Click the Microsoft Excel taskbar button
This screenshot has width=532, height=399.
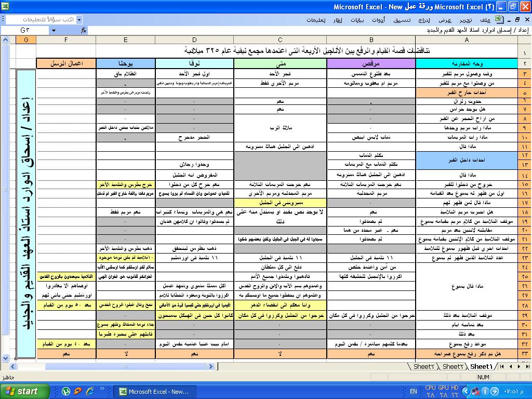(x=154, y=391)
